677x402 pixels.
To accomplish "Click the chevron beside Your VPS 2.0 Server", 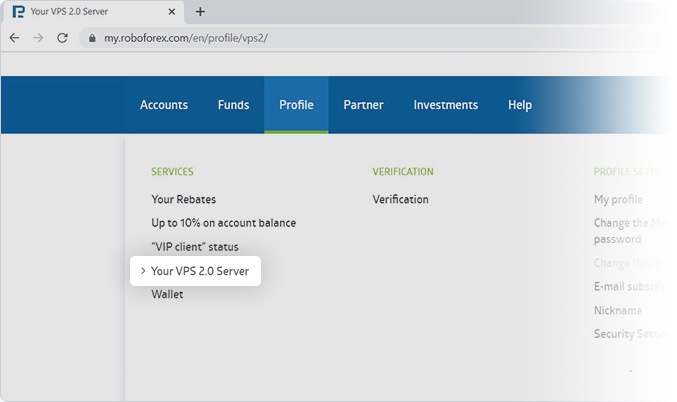I will tap(143, 271).
